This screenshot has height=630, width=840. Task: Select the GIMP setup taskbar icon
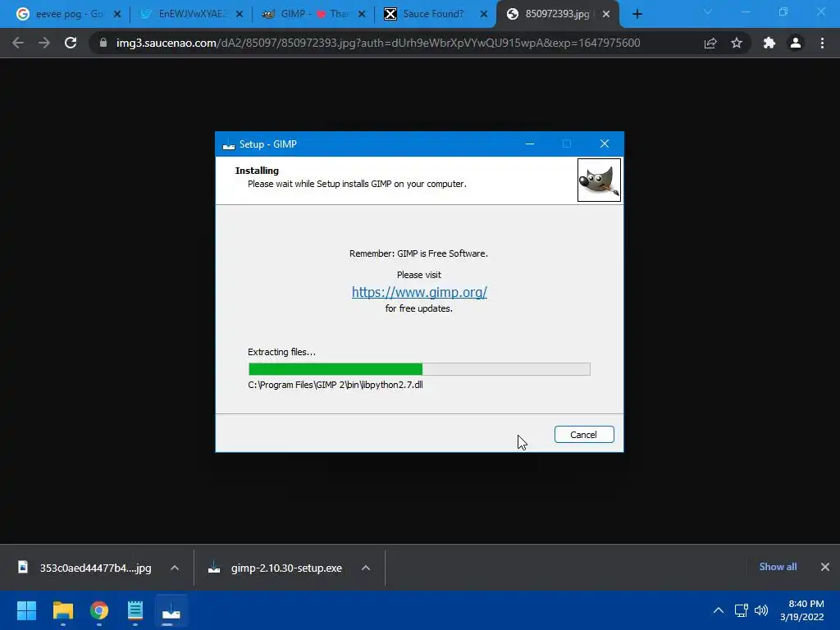[x=171, y=610]
